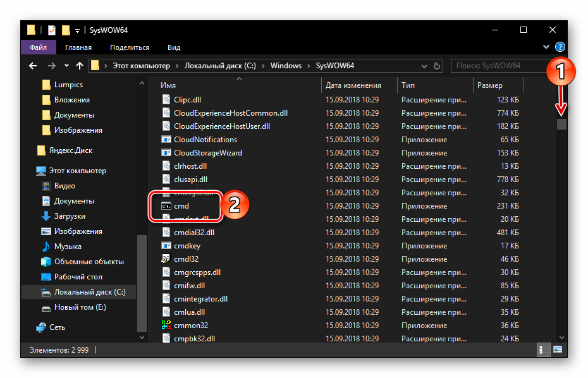Switch to Large icons view layout
588x378 pixels.
coord(558,350)
